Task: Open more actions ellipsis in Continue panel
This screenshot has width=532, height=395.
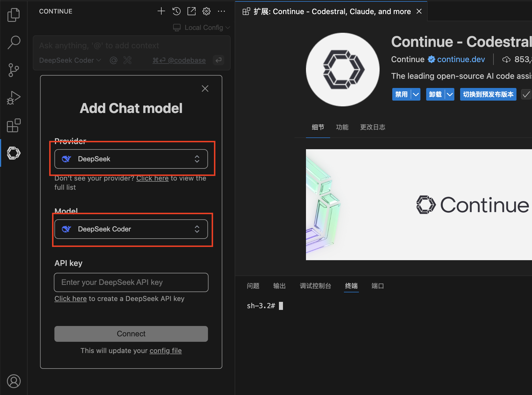Action: tap(221, 11)
